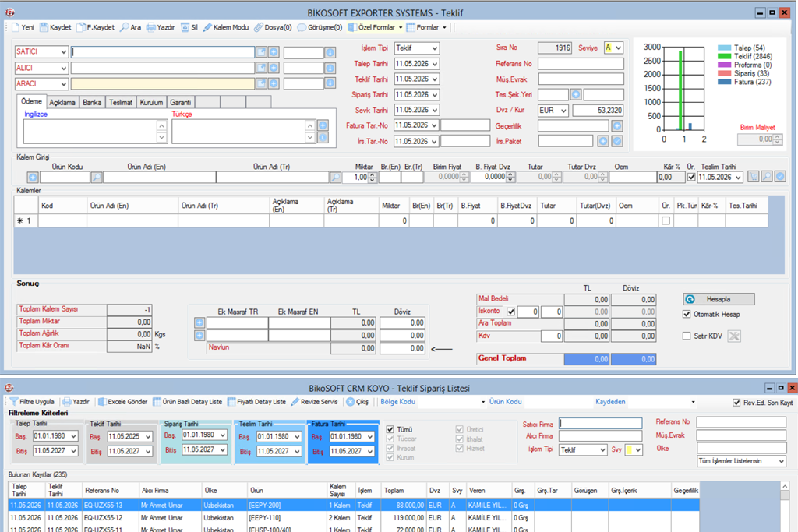Open the Tüm İşlemler Listelensin dropdown
This screenshot has width=798, height=532.
pos(781,461)
